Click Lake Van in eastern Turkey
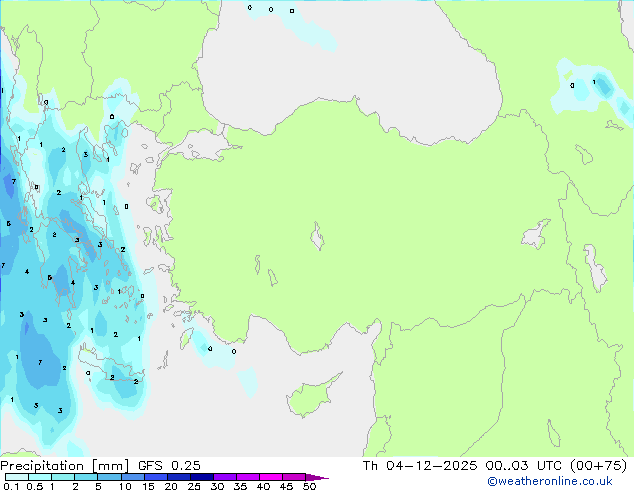Screen dimensions: 634x490 [x=535, y=235]
